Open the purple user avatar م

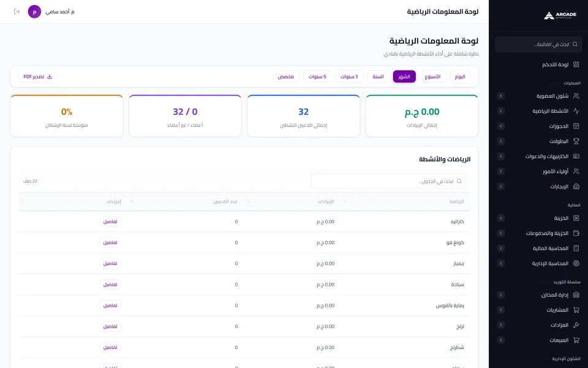coord(34,12)
